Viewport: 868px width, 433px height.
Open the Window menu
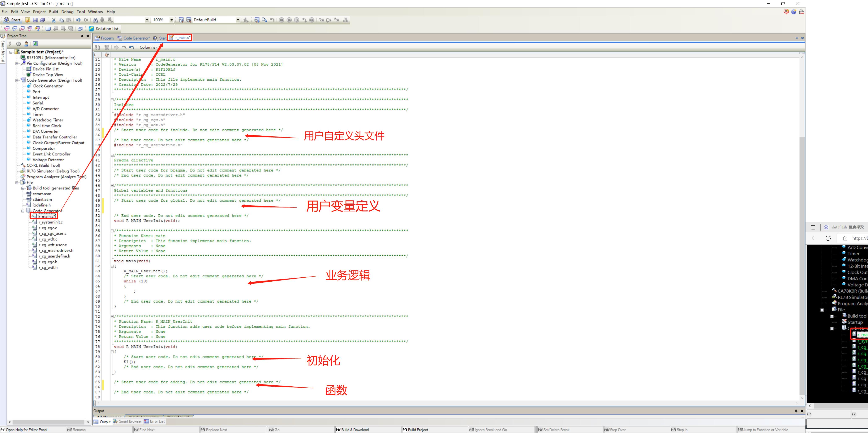[x=95, y=12]
